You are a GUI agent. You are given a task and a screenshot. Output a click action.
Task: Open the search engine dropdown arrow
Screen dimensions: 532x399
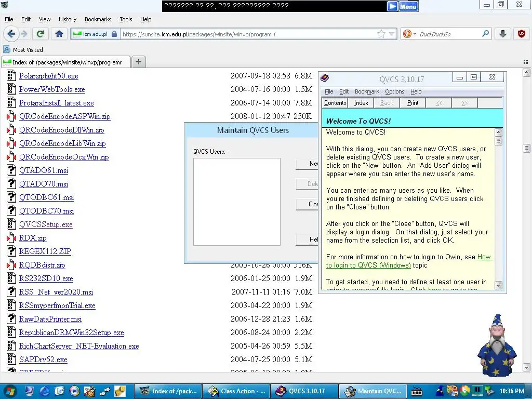coord(415,34)
